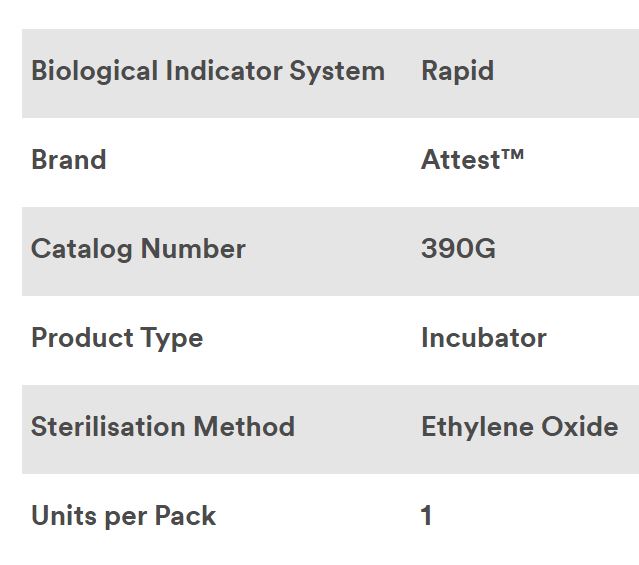Click the 'Units per Pack' label
The height and width of the screenshot is (565, 639).
point(123,516)
